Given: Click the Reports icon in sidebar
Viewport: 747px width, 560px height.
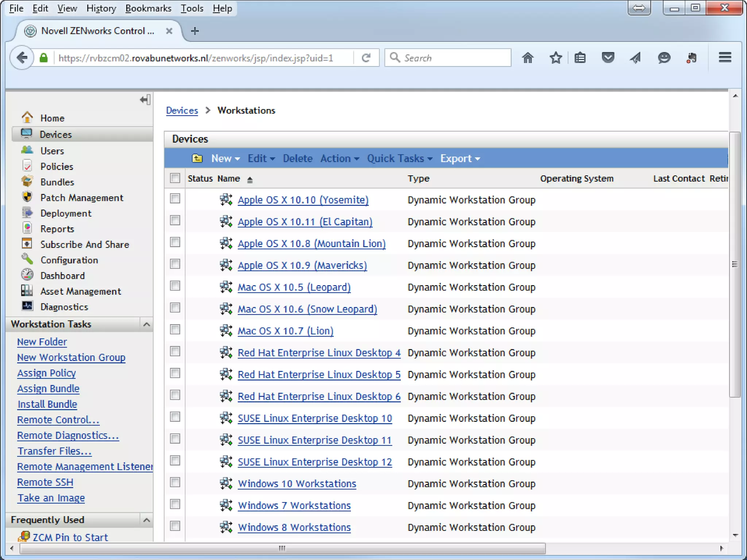Looking at the screenshot, I should coord(27,228).
